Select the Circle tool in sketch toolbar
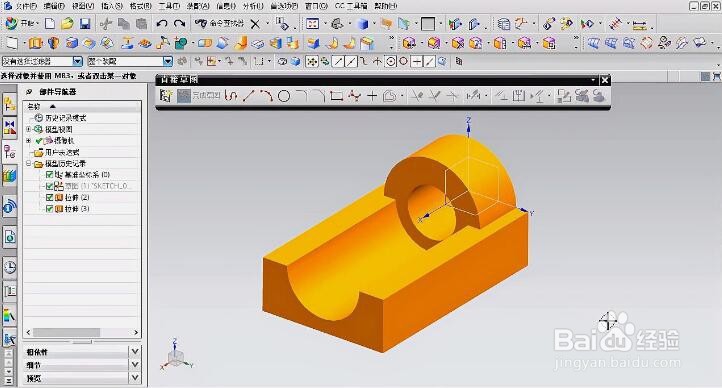The width and height of the screenshot is (722, 388). tap(284, 96)
